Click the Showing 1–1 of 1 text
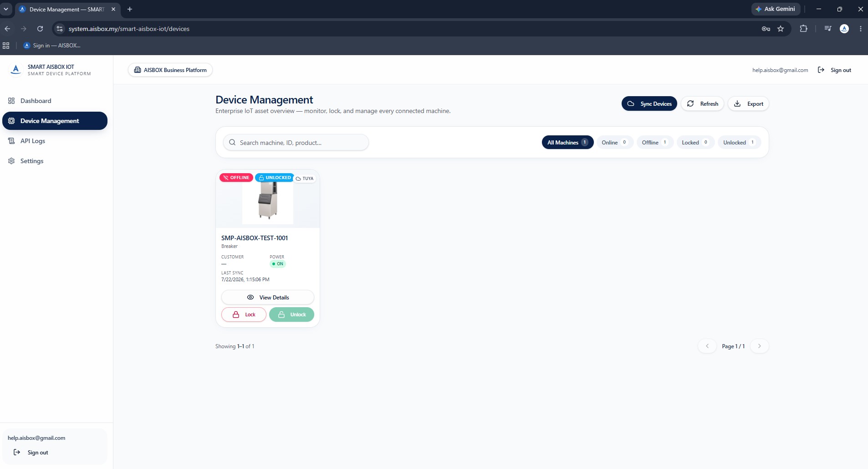 tap(235, 346)
